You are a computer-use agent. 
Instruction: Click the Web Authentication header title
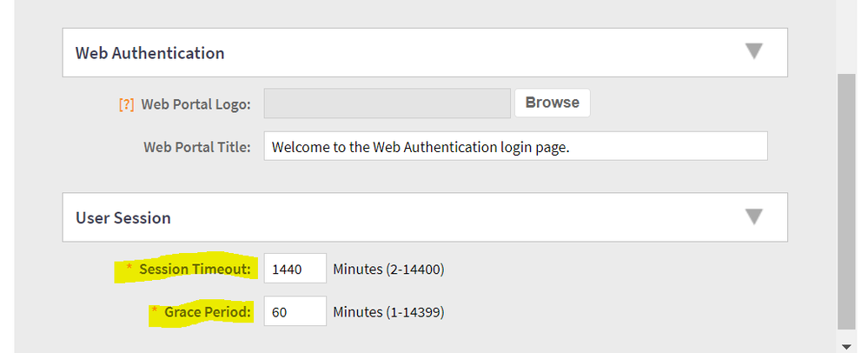(x=150, y=53)
